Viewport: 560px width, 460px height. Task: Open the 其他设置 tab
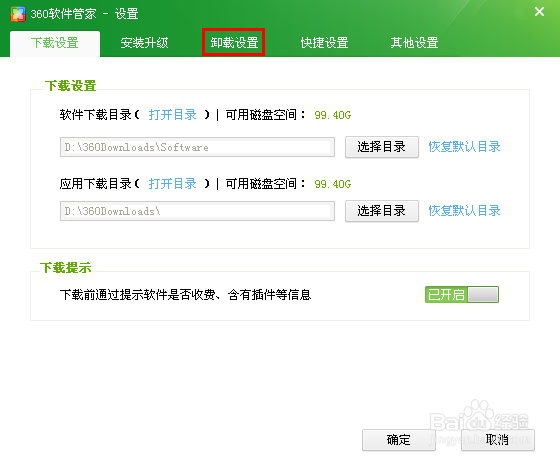(414, 43)
